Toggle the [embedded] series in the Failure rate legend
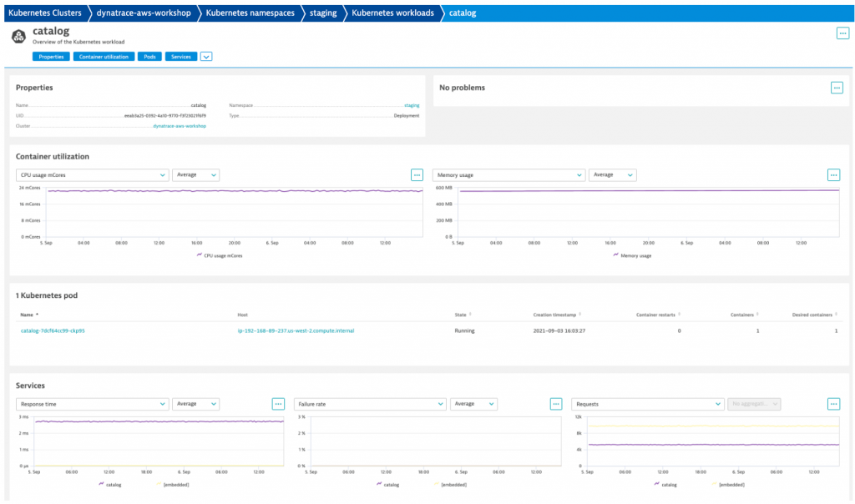This screenshot has width=855, height=504. (450, 484)
